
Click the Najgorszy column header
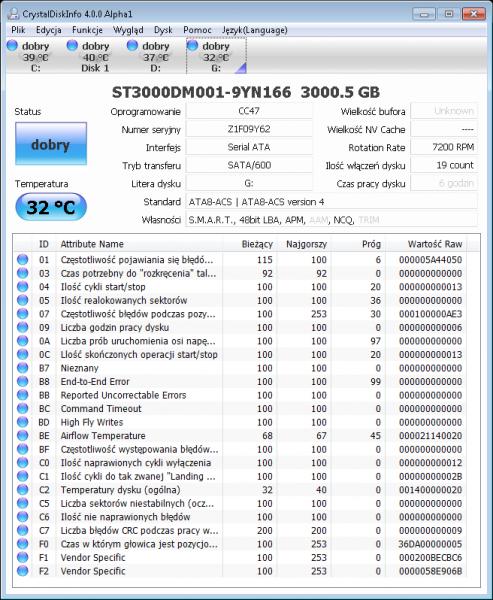click(x=304, y=244)
